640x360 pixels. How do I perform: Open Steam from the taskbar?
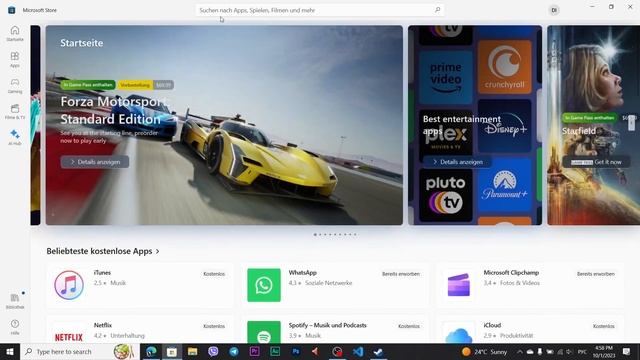[x=378, y=351]
